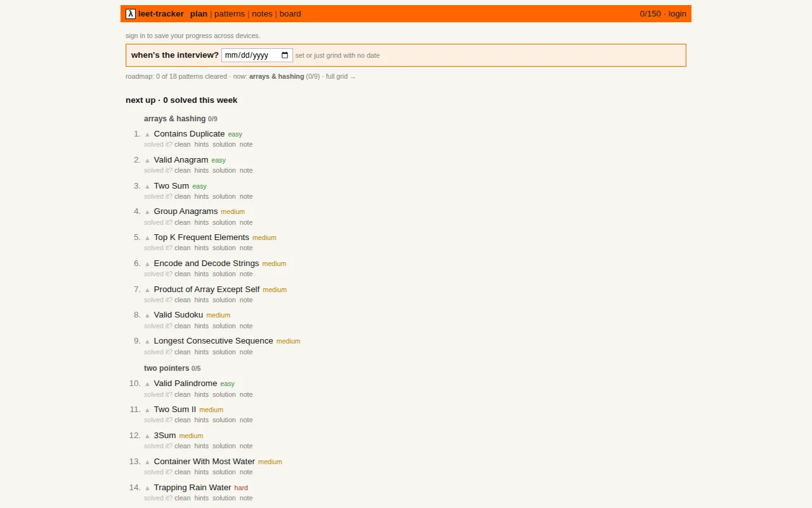Mark Encode and Decode Strings with hints

coord(202,274)
